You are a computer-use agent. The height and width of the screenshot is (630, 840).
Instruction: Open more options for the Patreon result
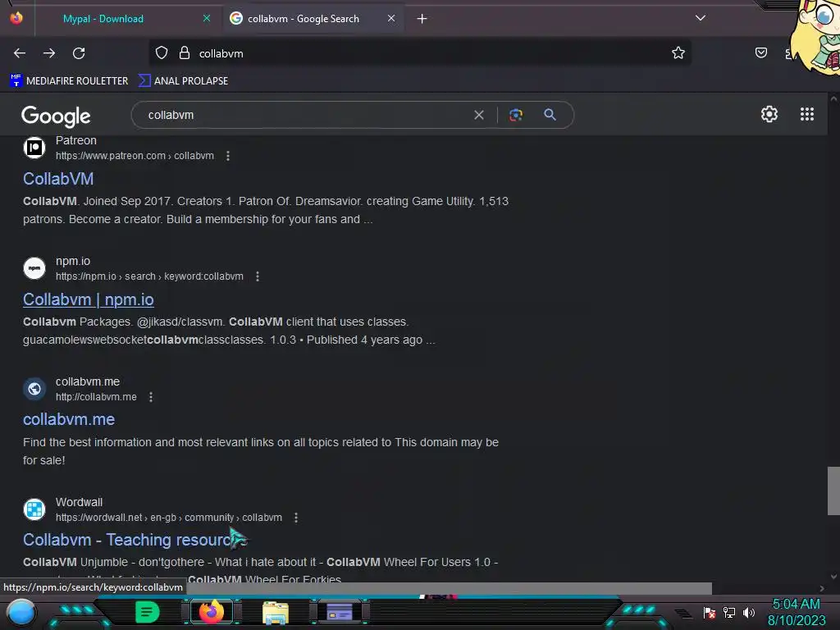coord(228,156)
